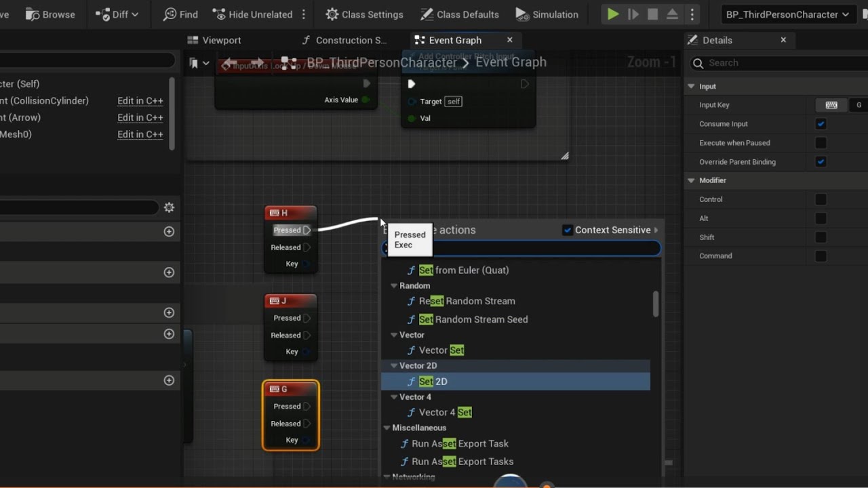Open the Diff dropdown
The height and width of the screenshot is (488, 868).
(117, 14)
